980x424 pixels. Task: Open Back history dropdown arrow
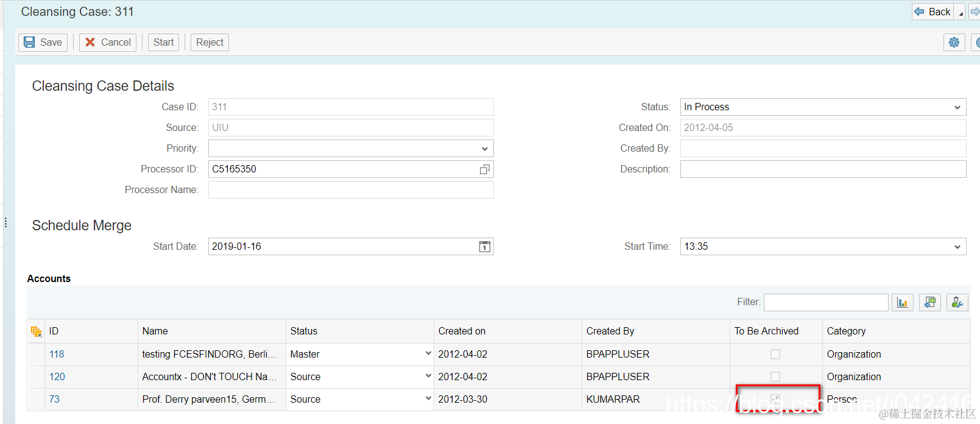[x=961, y=13]
